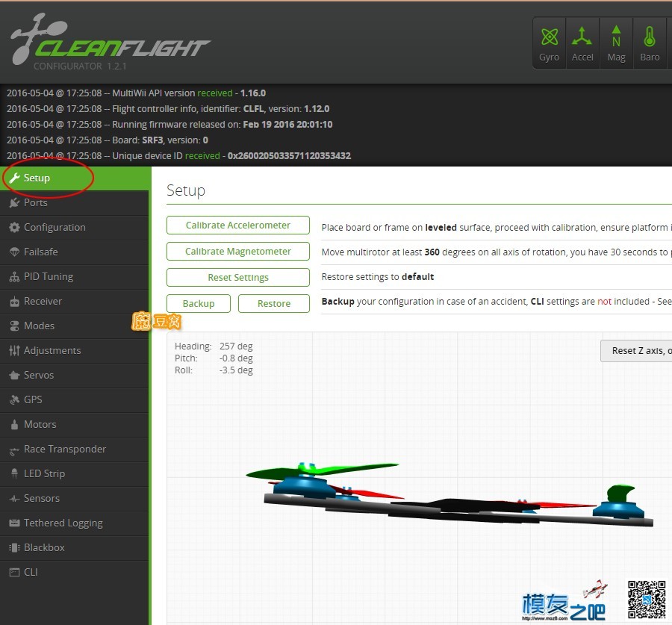This screenshot has width=672, height=625.
Task: Go to the Failsafe tab
Action: click(x=75, y=252)
